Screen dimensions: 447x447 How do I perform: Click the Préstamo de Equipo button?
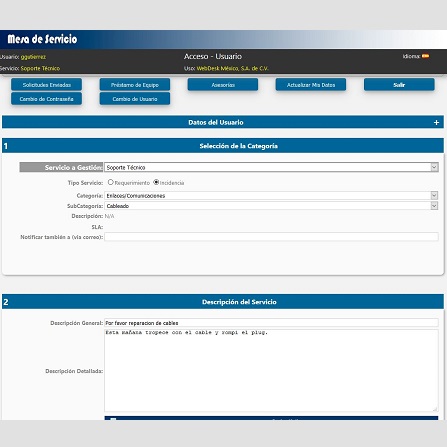point(135,85)
